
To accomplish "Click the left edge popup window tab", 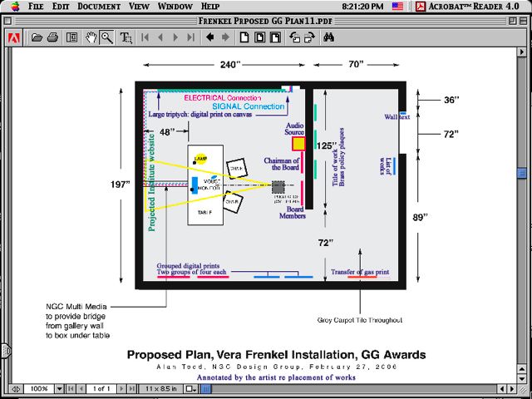I will click(6, 351).
